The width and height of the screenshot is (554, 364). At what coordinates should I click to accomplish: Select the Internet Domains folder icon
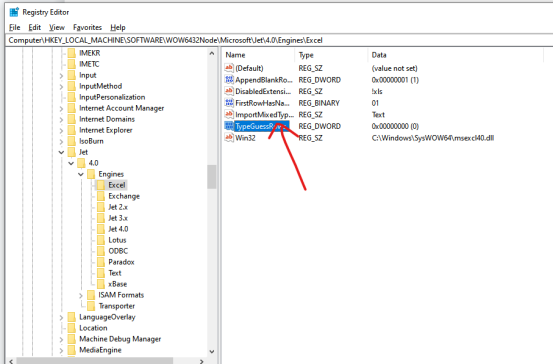tap(72, 119)
